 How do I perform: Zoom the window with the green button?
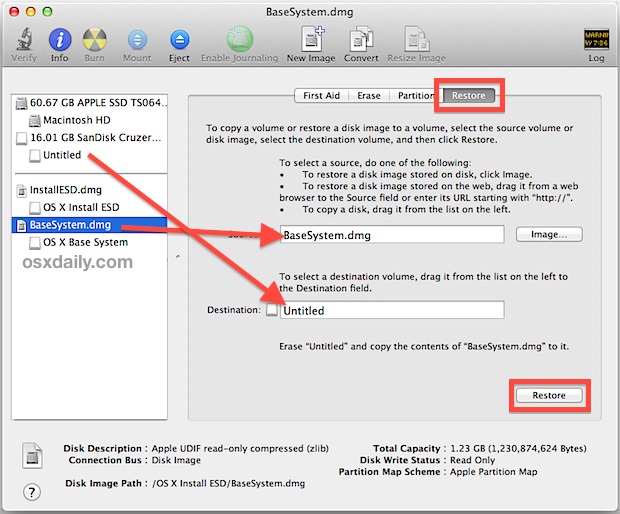47,11
